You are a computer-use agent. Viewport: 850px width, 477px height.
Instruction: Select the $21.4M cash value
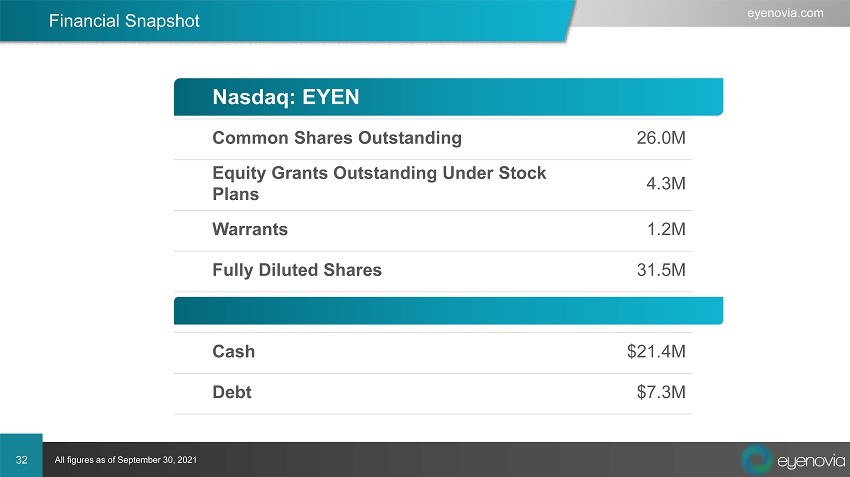656,352
